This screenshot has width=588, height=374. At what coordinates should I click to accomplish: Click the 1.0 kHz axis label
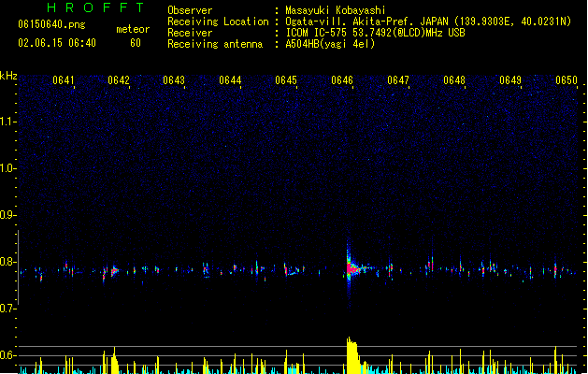(7, 168)
